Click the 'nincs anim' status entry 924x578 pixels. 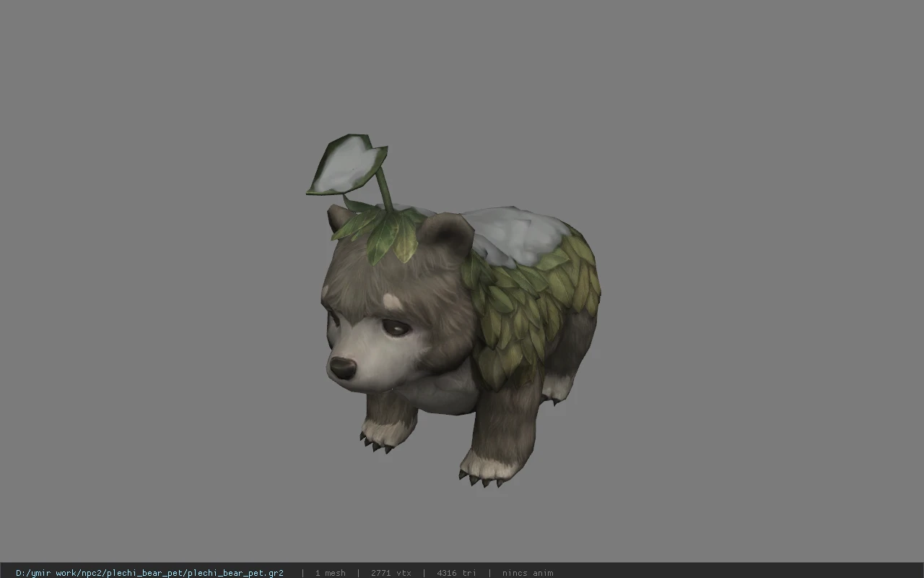(528, 573)
